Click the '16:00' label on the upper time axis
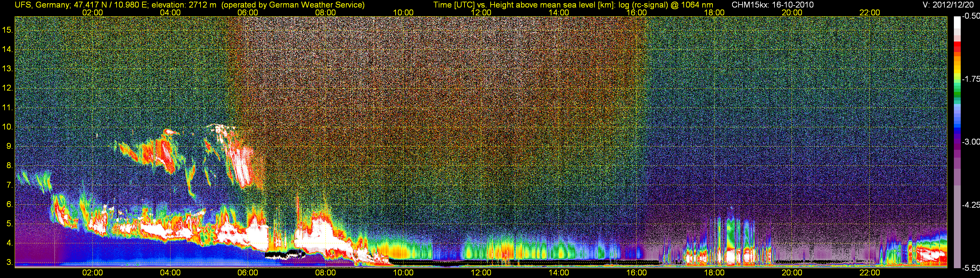The image size is (980, 278). pyautogui.click(x=636, y=12)
